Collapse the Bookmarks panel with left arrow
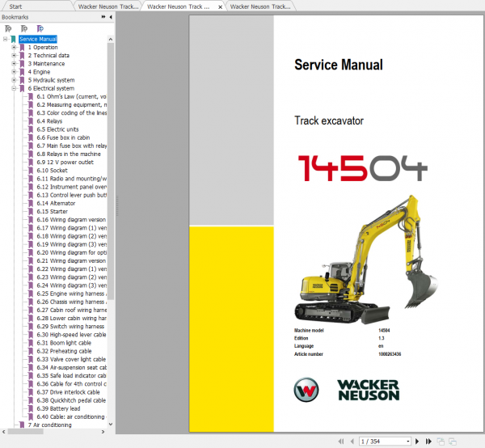The width and height of the screenshot is (485, 448). (111, 17)
